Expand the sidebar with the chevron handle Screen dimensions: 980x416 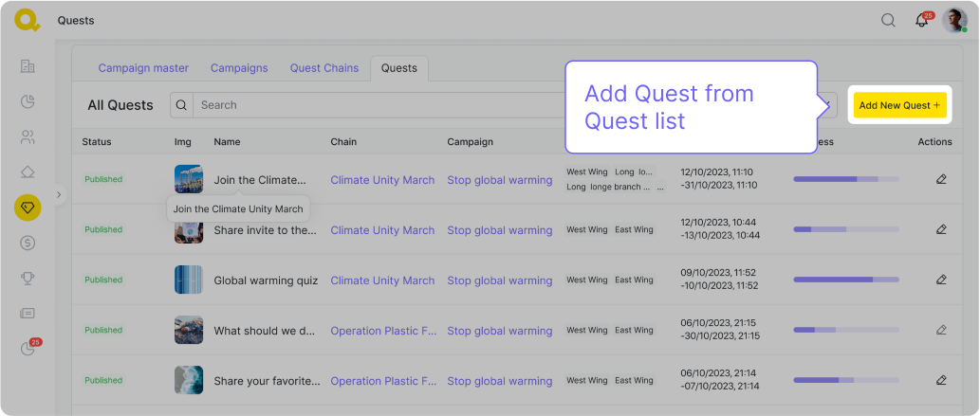pyautogui.click(x=59, y=194)
